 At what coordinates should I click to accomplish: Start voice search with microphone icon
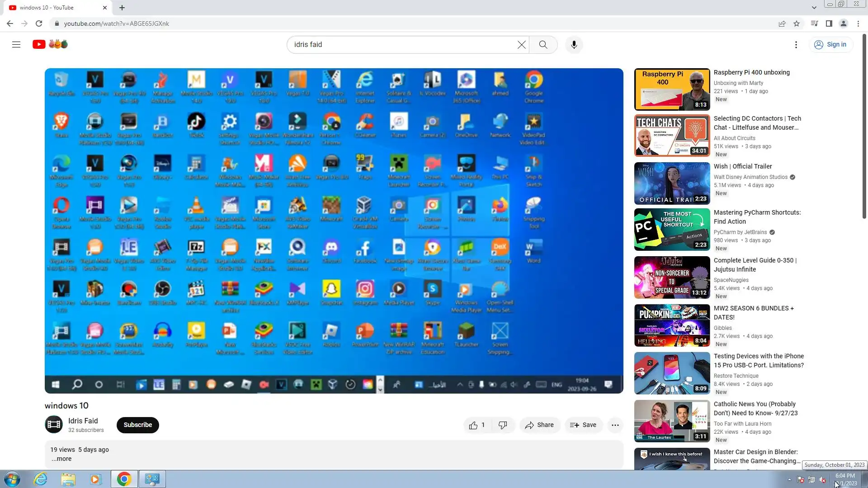click(574, 45)
